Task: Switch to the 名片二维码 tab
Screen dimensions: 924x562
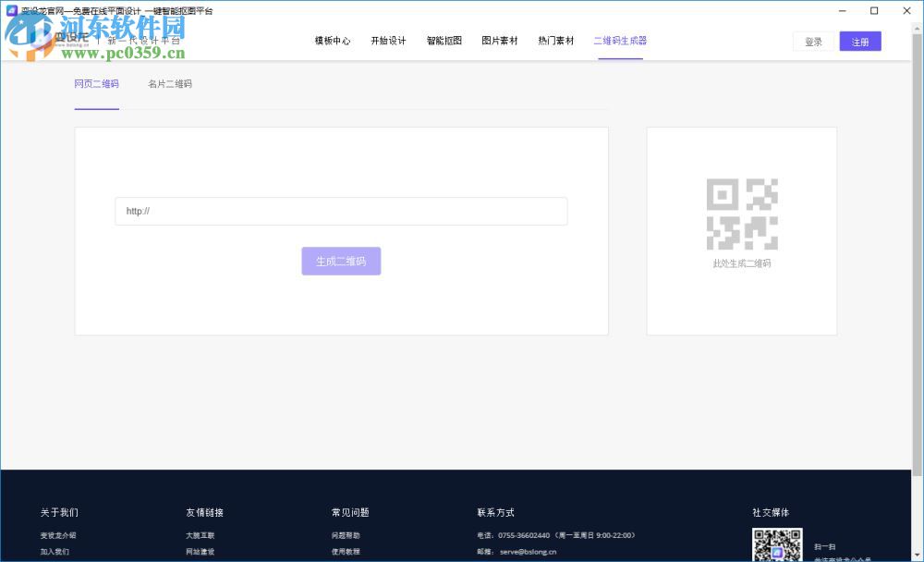Action: (x=172, y=83)
